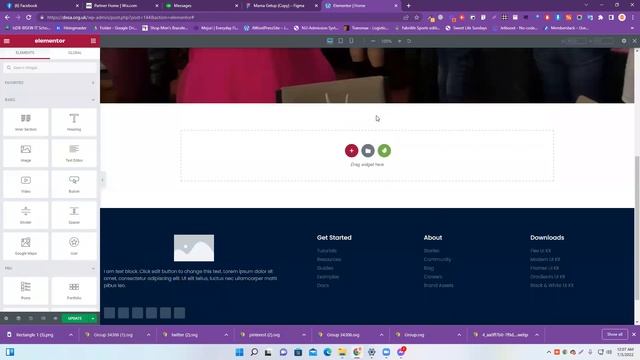Screen dimensions: 640x360
Task: Bookmark this page with star icon
Action: 417,18
